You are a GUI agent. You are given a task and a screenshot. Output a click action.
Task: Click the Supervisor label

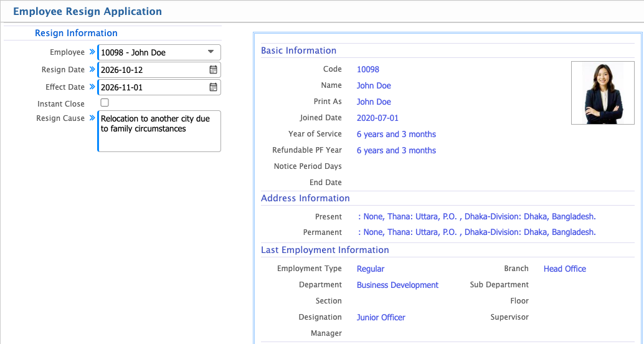click(x=509, y=317)
